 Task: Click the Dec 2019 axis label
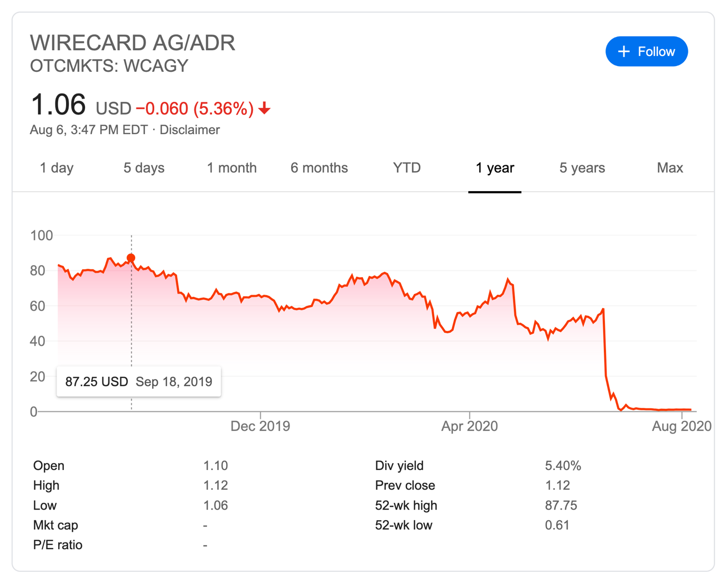[260, 426]
